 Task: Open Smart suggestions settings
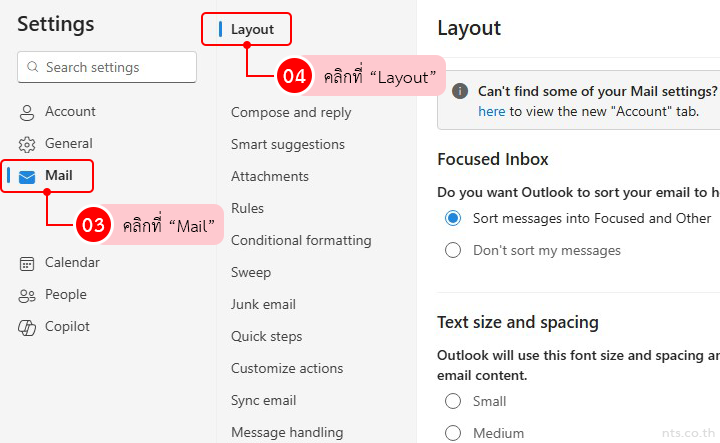288,145
